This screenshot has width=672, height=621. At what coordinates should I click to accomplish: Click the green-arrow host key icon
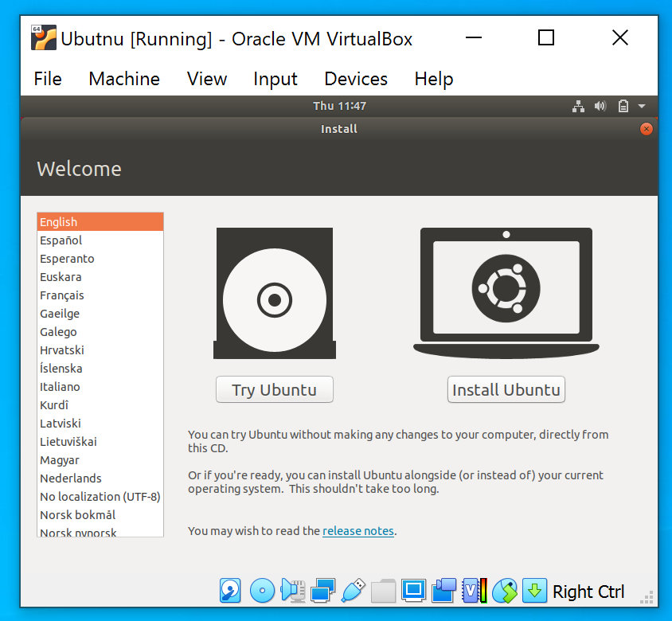[x=534, y=591]
